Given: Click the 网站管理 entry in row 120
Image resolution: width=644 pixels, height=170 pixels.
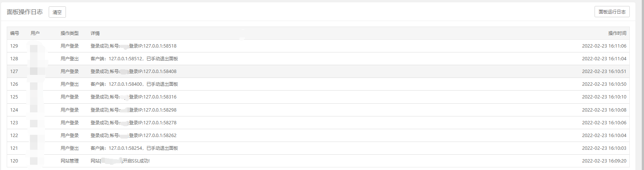Looking at the screenshot, I should [70, 161].
